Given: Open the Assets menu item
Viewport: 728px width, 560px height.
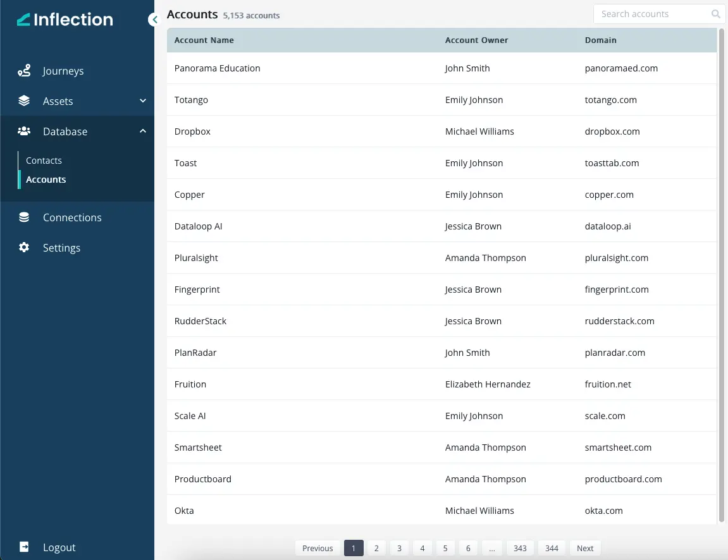Looking at the screenshot, I should [58, 101].
